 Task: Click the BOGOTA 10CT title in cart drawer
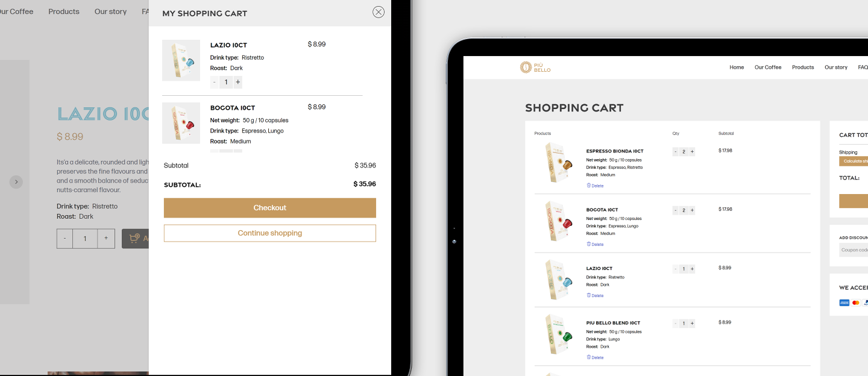[x=233, y=108]
